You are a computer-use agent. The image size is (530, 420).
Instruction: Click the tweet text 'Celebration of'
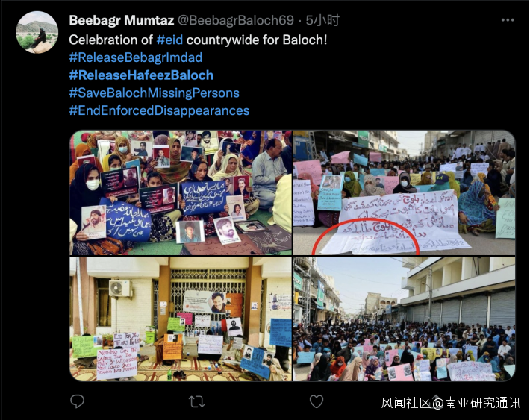111,40
